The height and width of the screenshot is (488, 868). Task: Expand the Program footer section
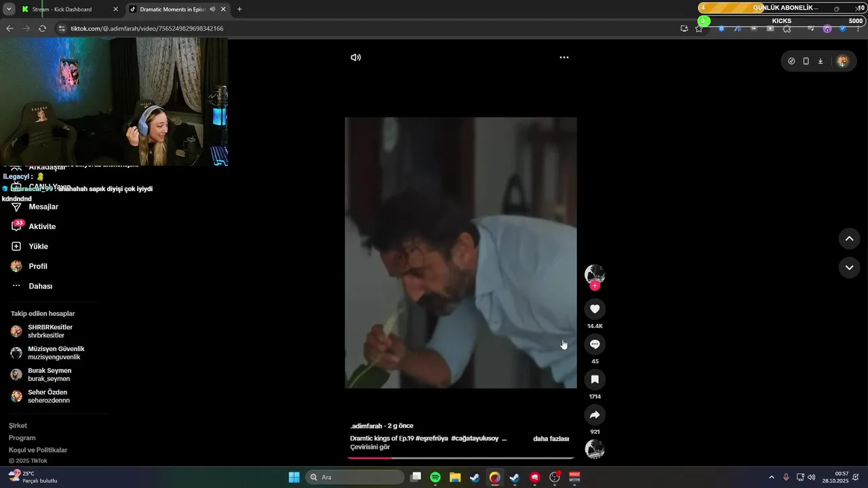pyautogui.click(x=22, y=438)
